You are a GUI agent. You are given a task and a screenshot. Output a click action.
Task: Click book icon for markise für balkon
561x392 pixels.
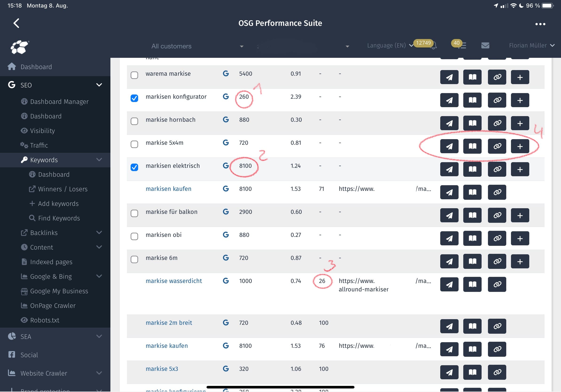pyautogui.click(x=472, y=215)
